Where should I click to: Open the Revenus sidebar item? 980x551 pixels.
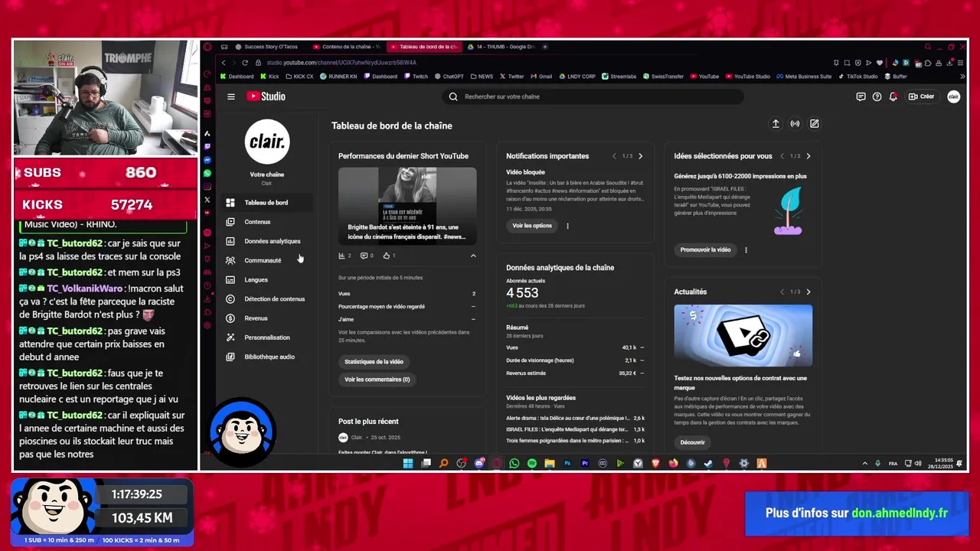[x=256, y=318]
